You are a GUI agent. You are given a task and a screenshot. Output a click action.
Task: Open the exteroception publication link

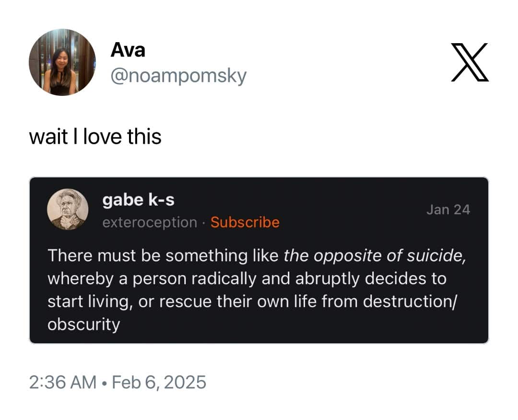pos(149,222)
